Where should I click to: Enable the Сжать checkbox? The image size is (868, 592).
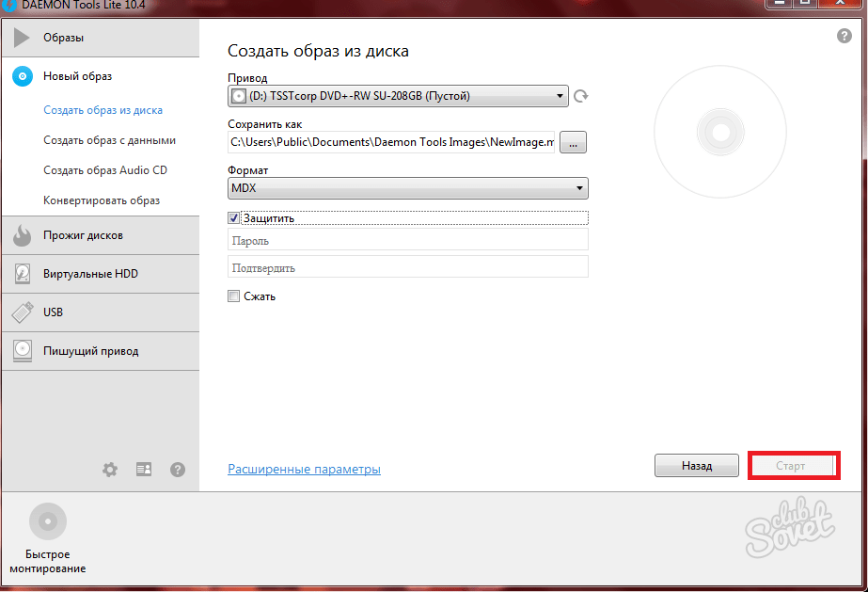tap(234, 296)
